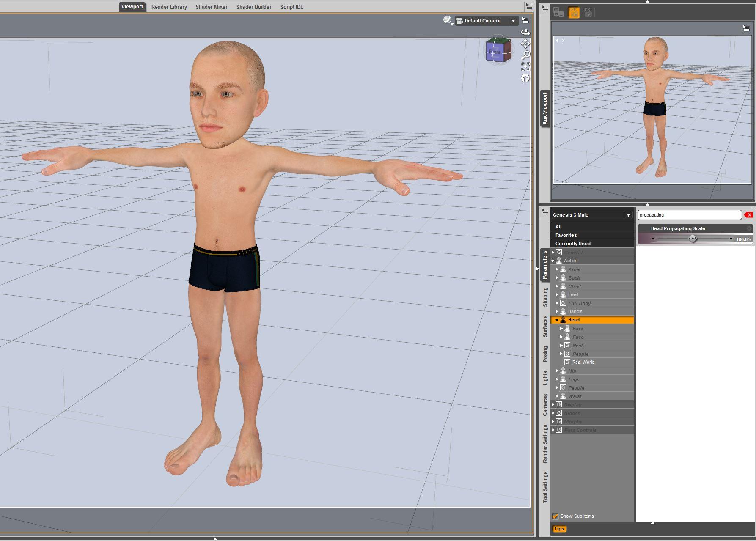
Task: Open Head Propagating Scale gear settings
Action: (x=749, y=228)
